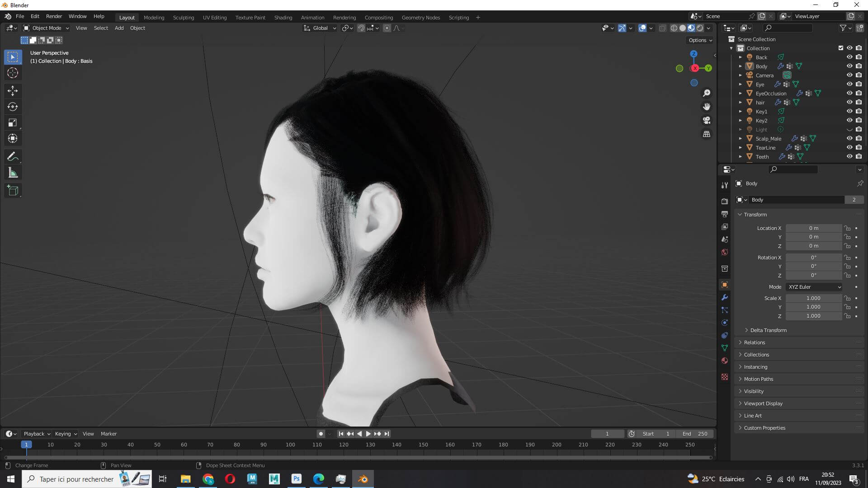Viewport: 868px width, 488px height.
Task: Switch perspective/orthographic grid icon
Action: point(707,134)
